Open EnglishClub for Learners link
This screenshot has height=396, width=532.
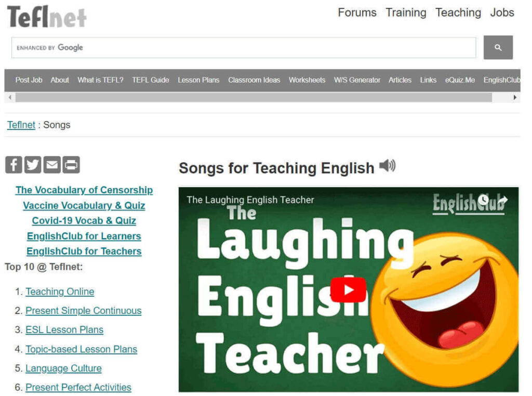point(84,236)
